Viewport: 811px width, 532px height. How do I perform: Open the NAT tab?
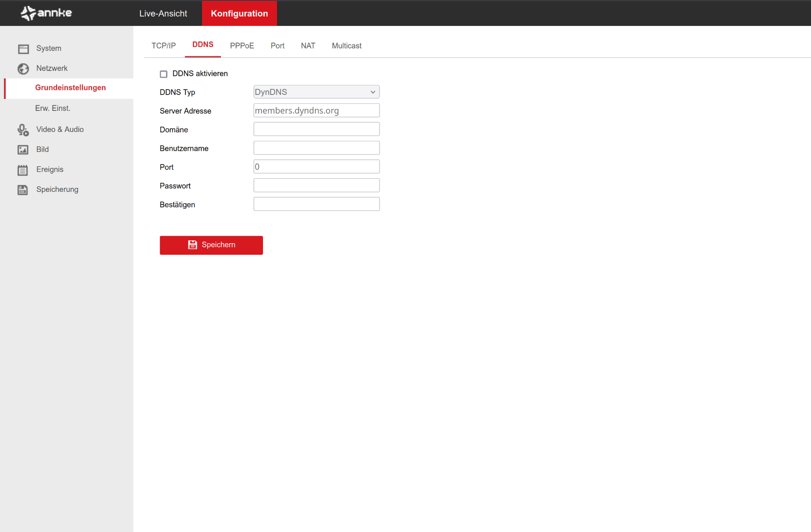(x=308, y=46)
